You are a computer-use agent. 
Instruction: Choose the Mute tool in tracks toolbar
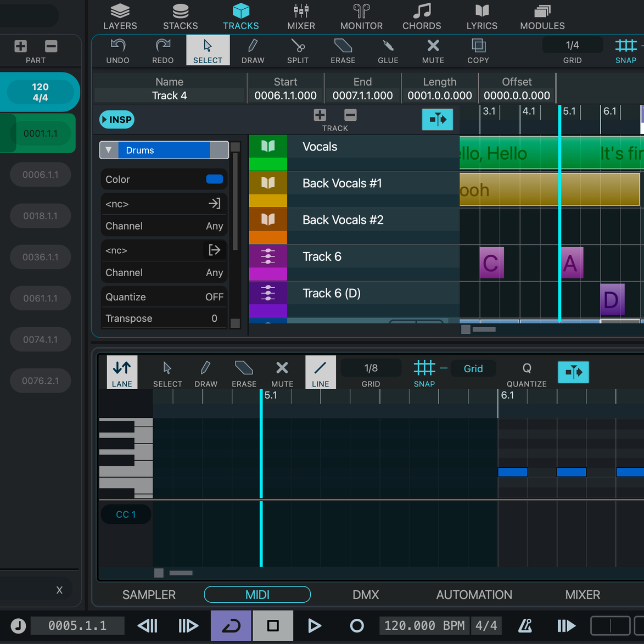click(433, 51)
